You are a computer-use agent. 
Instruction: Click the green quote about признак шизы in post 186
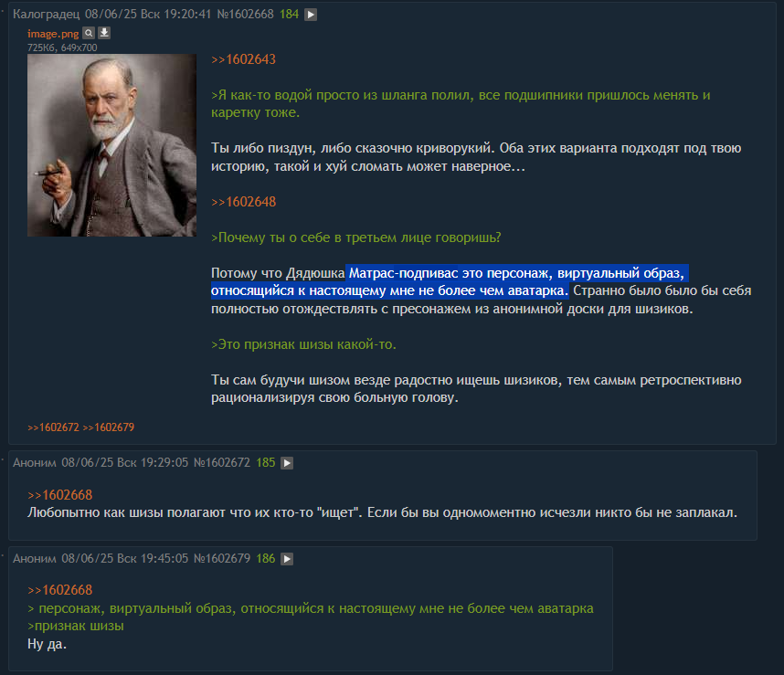point(76,626)
